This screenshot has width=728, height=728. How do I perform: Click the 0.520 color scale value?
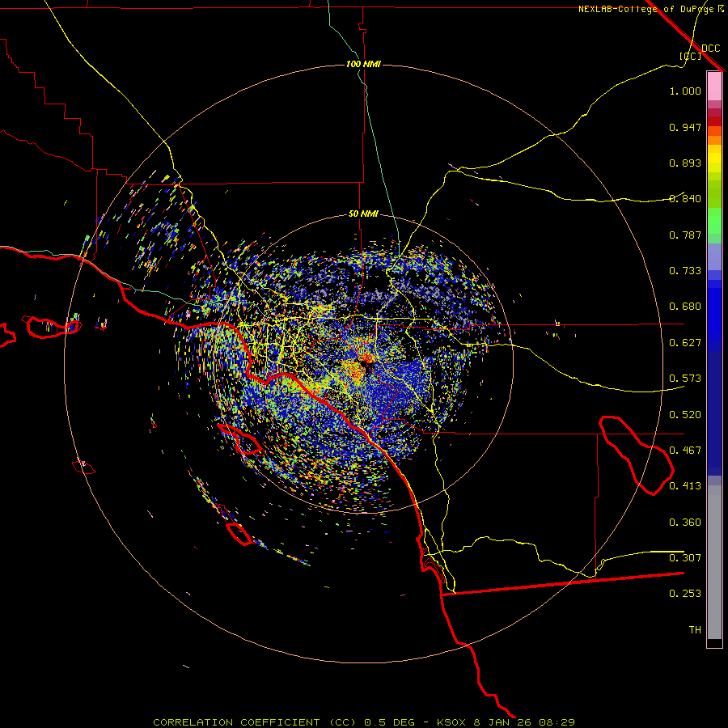[685, 415]
